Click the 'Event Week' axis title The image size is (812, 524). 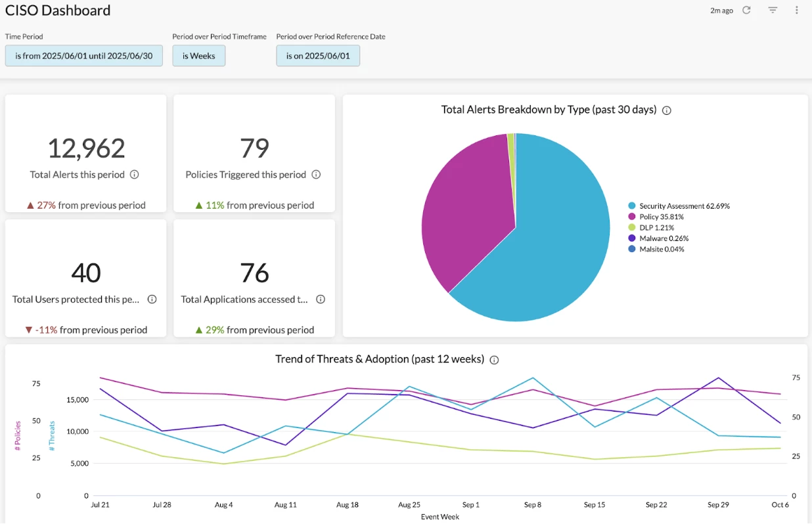(x=440, y=517)
